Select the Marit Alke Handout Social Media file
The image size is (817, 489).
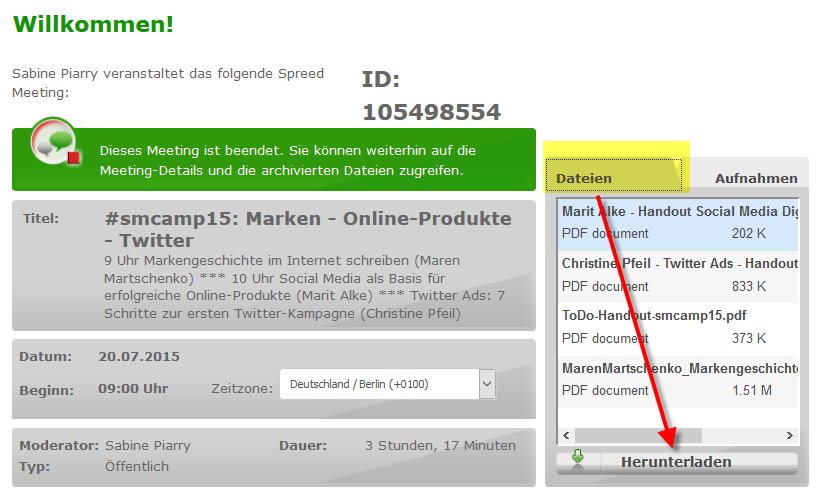(678, 223)
